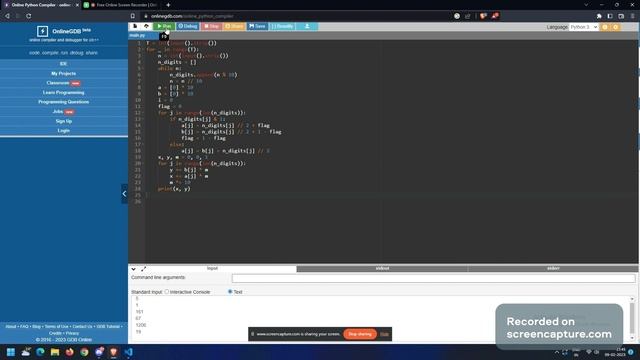Click the Beautify code button
This screenshot has height=360, width=640.
pos(282,26)
